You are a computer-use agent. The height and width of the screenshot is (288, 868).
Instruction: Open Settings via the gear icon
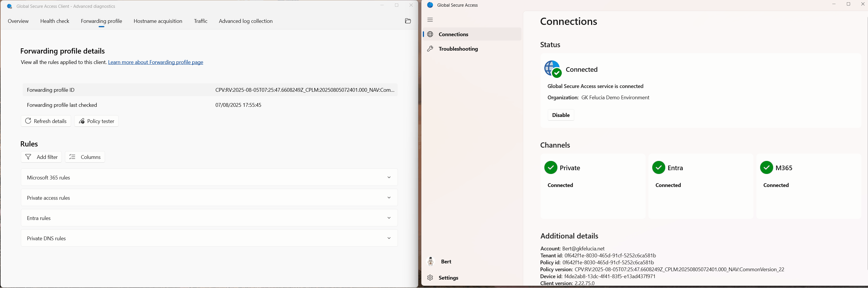(x=430, y=278)
